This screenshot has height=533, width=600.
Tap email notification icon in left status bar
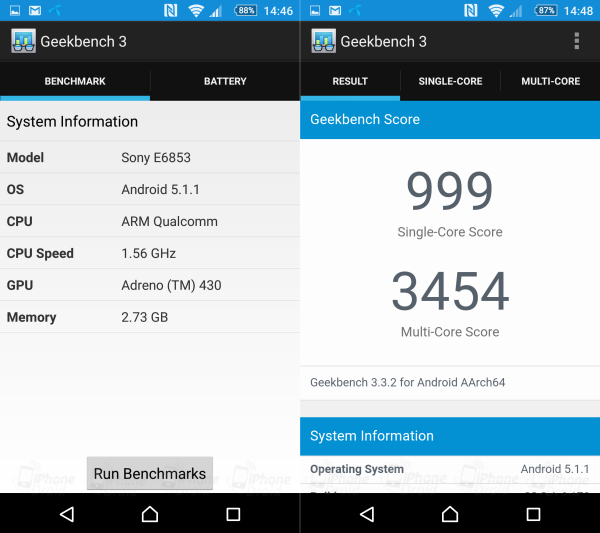point(35,10)
